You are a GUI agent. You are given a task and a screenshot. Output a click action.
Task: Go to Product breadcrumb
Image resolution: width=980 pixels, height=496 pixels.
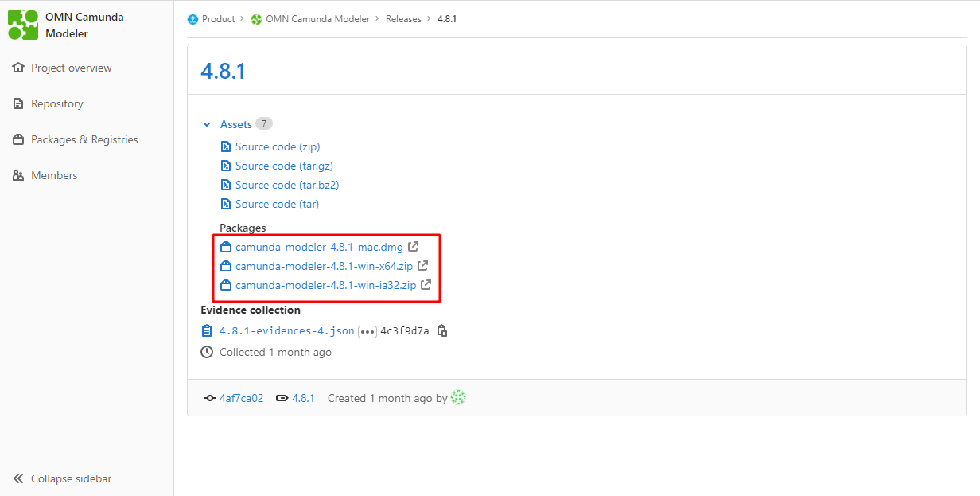pyautogui.click(x=219, y=18)
